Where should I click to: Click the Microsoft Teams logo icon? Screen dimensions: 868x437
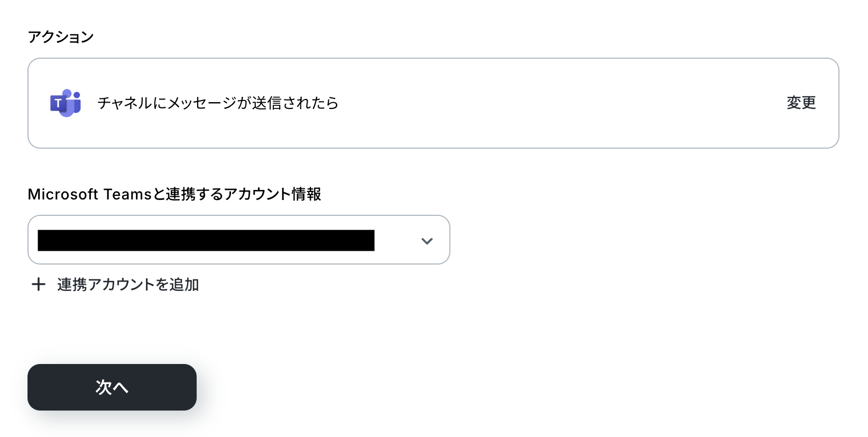66,103
